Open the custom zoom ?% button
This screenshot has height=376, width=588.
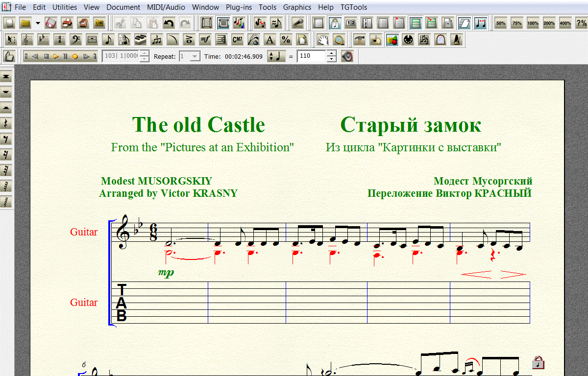581,23
